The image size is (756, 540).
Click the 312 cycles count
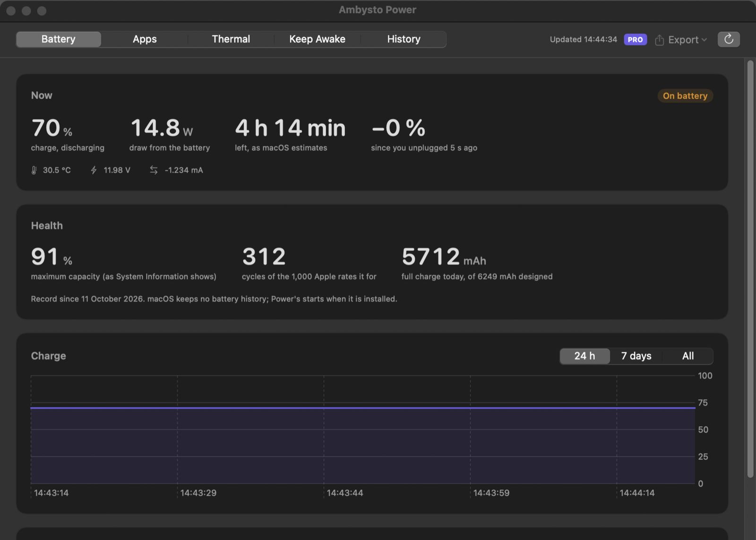(264, 257)
